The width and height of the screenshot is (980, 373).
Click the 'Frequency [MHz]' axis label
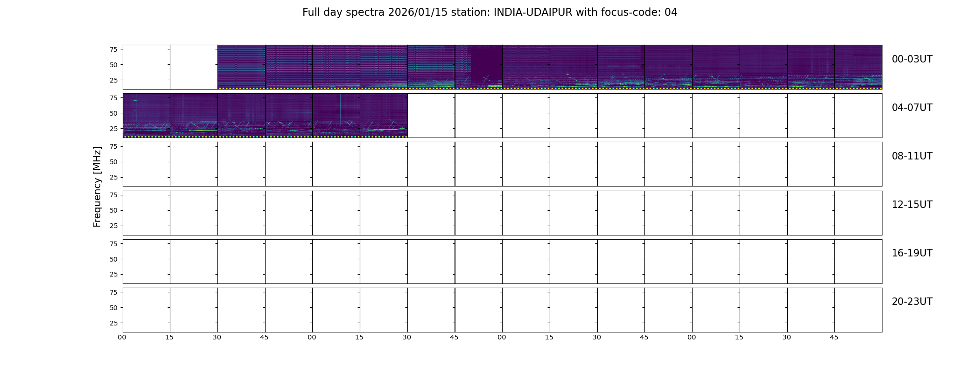(x=97, y=187)
